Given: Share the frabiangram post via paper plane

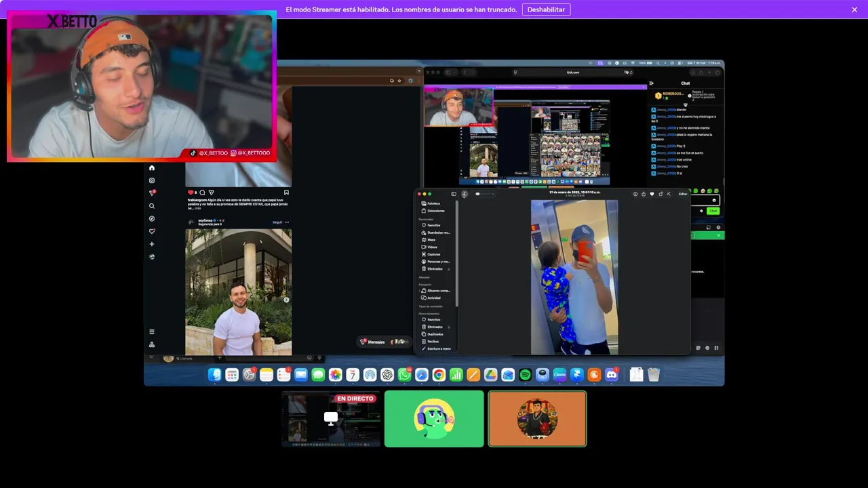Looking at the screenshot, I should pos(211,192).
